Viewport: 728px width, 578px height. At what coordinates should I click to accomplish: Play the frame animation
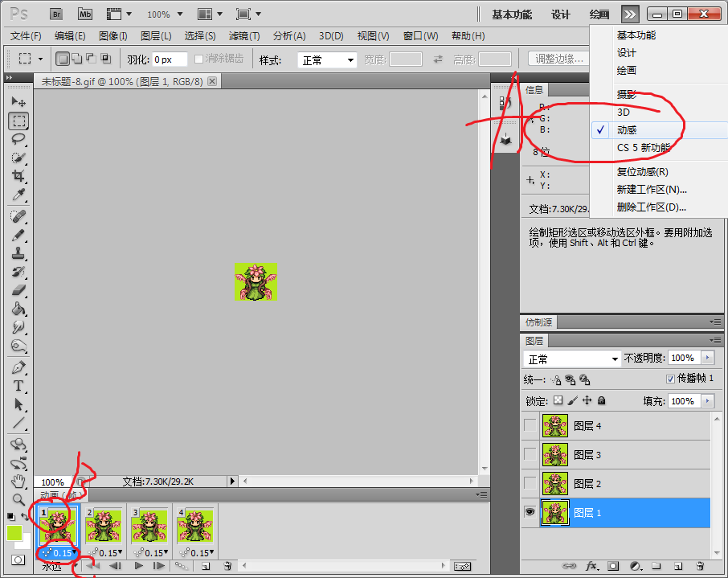138,565
